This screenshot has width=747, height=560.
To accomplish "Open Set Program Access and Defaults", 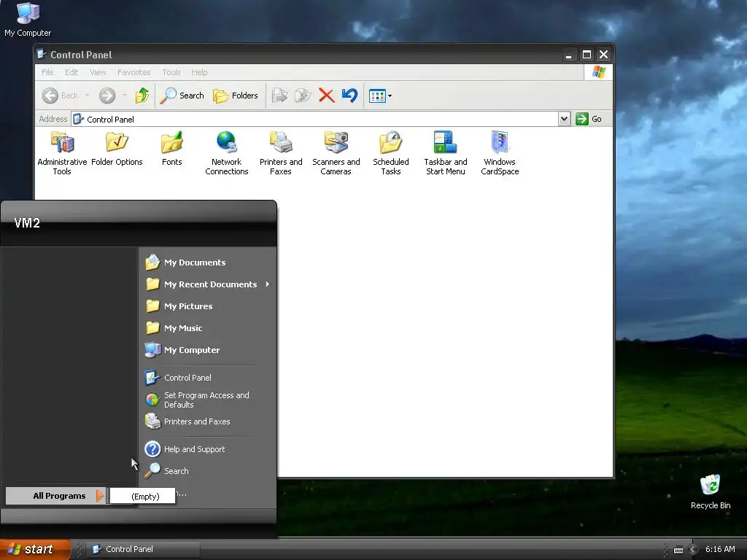I will click(207, 400).
